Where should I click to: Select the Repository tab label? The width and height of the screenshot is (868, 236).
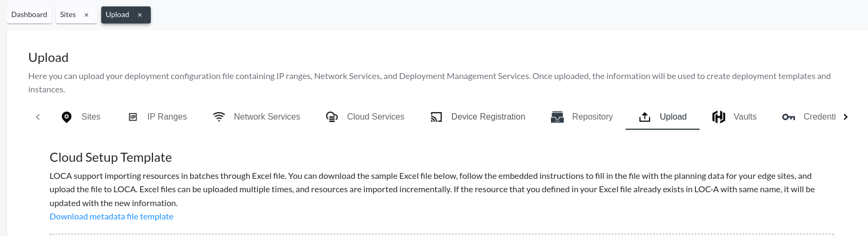point(593,117)
